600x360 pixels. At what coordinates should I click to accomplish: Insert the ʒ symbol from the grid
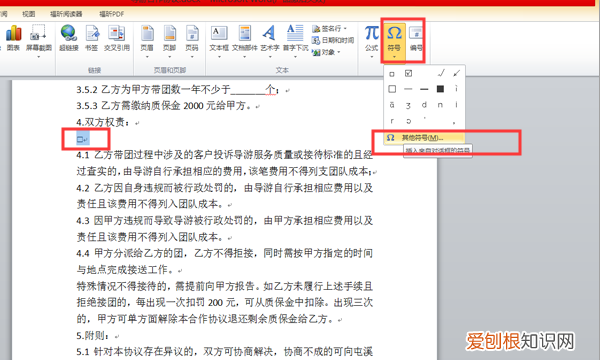coord(408,105)
